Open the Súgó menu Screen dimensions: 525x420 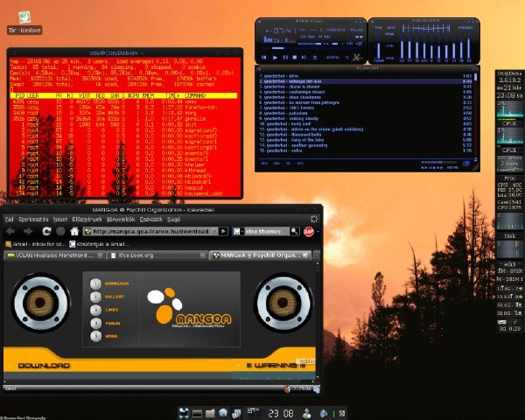point(174,220)
